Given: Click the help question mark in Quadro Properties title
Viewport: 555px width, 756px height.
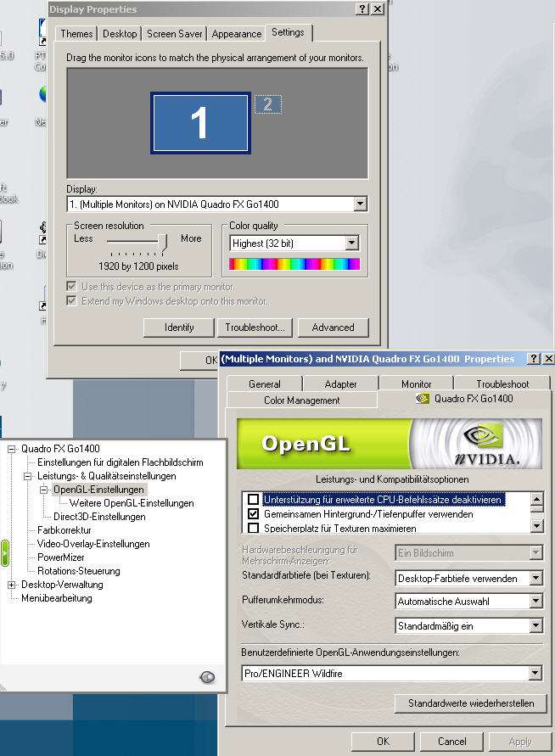Looking at the screenshot, I should point(533,358).
